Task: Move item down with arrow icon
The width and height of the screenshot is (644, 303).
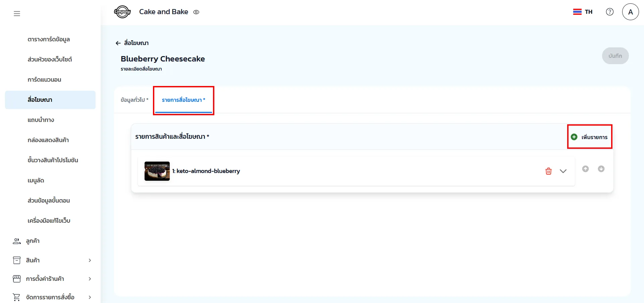Action: [x=601, y=169]
